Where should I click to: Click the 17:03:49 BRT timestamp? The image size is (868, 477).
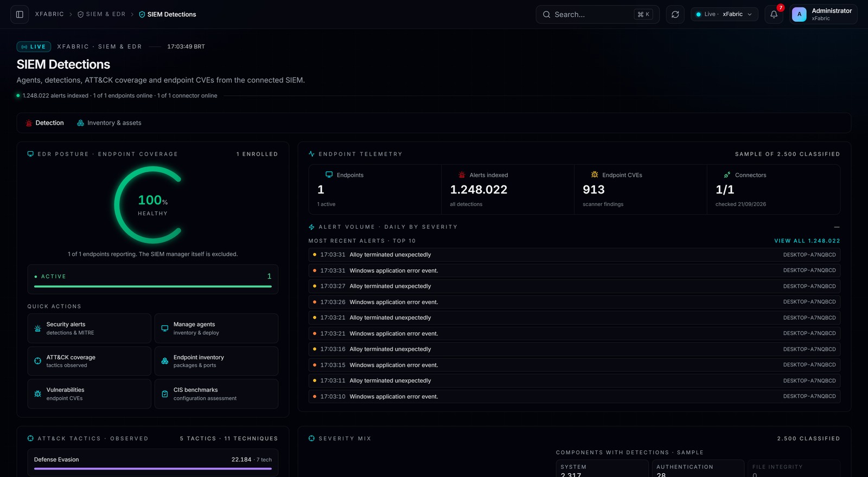tap(186, 47)
